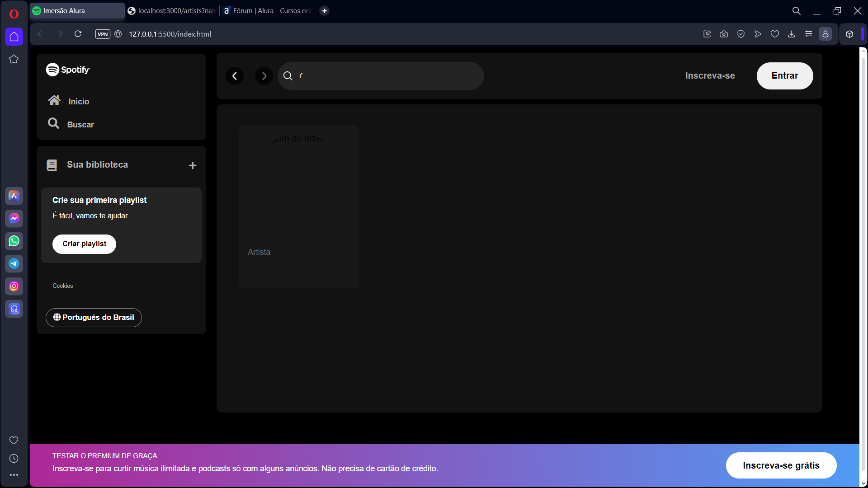
Task: Open bookmarks star icon in sidebar
Action: point(14,59)
